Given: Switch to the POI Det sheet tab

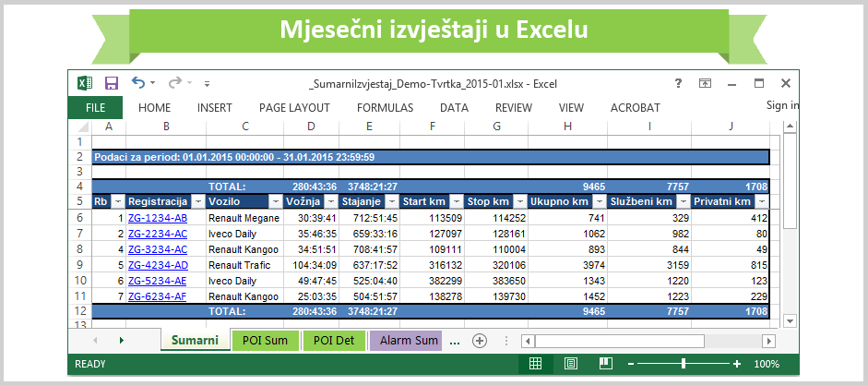Looking at the screenshot, I should tap(334, 340).
